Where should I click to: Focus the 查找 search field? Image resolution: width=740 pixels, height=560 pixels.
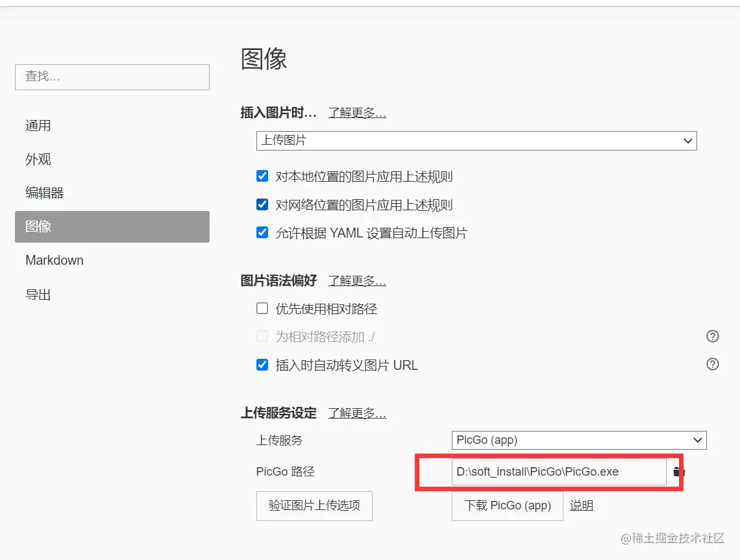(112, 77)
